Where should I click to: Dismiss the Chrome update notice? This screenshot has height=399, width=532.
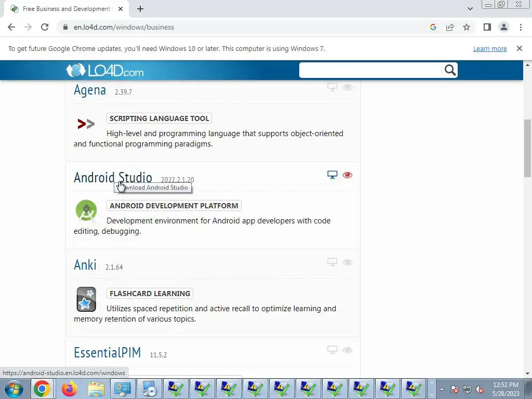(x=520, y=48)
